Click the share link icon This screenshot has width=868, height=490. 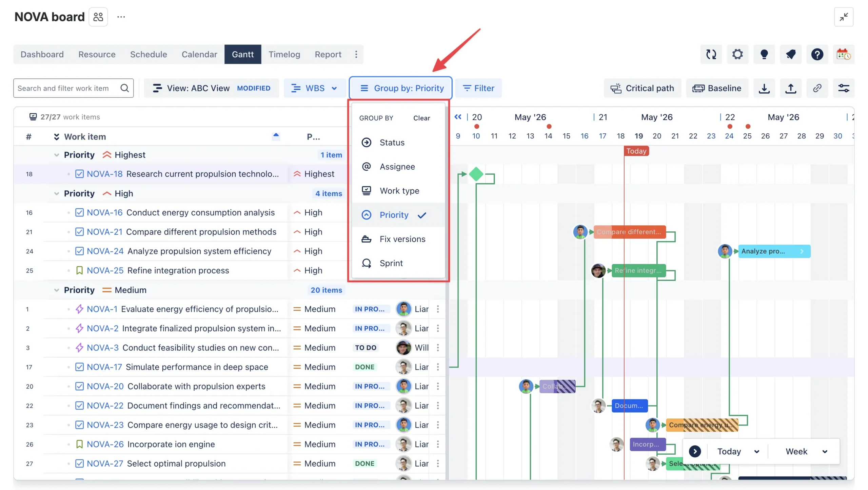817,88
